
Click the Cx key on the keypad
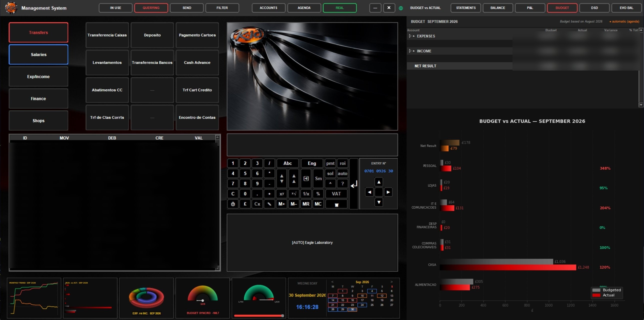[257, 204]
